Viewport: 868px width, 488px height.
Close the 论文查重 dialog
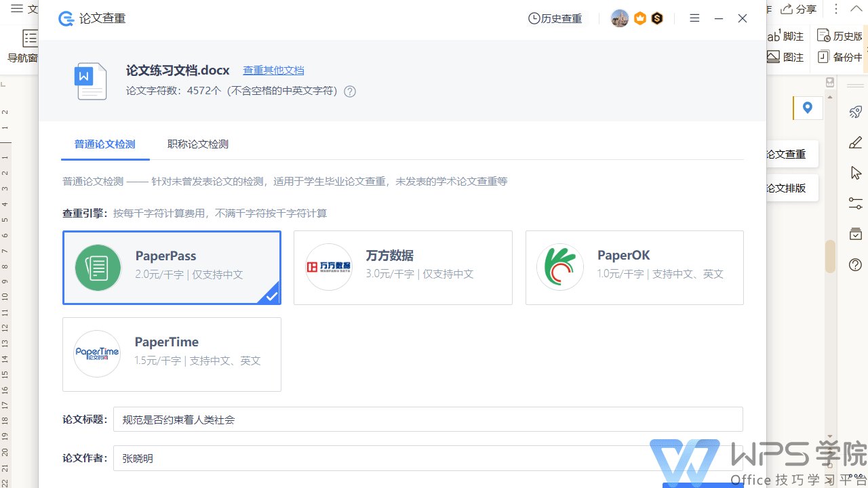[x=743, y=18]
